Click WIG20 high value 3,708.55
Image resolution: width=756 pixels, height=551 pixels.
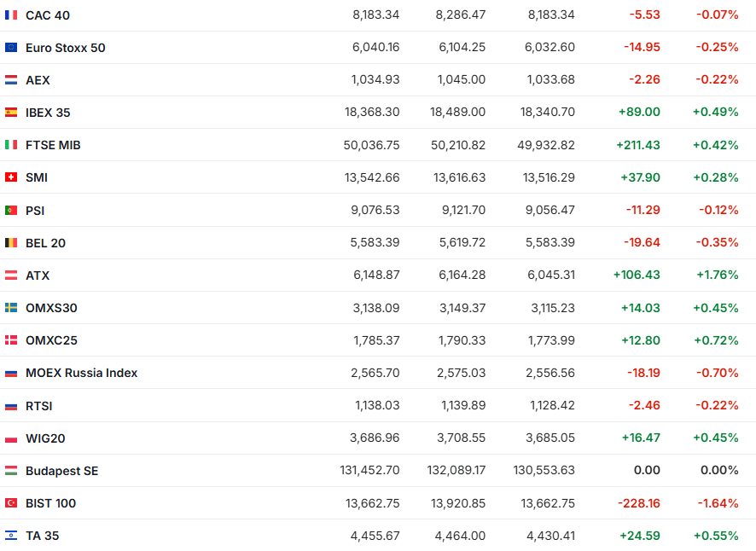(x=461, y=438)
